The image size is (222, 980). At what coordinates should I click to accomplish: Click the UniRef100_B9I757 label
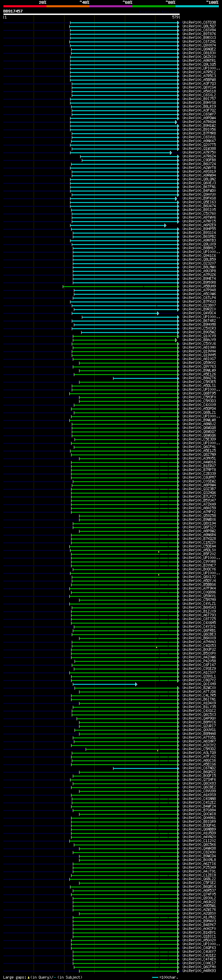pyautogui.click(x=199, y=99)
